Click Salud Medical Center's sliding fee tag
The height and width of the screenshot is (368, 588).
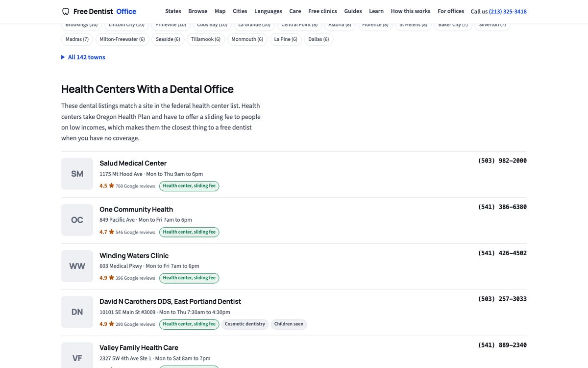tap(189, 186)
